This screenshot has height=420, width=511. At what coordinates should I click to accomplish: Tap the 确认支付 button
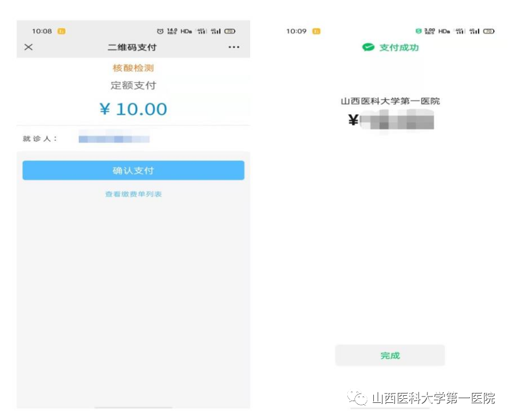point(133,170)
